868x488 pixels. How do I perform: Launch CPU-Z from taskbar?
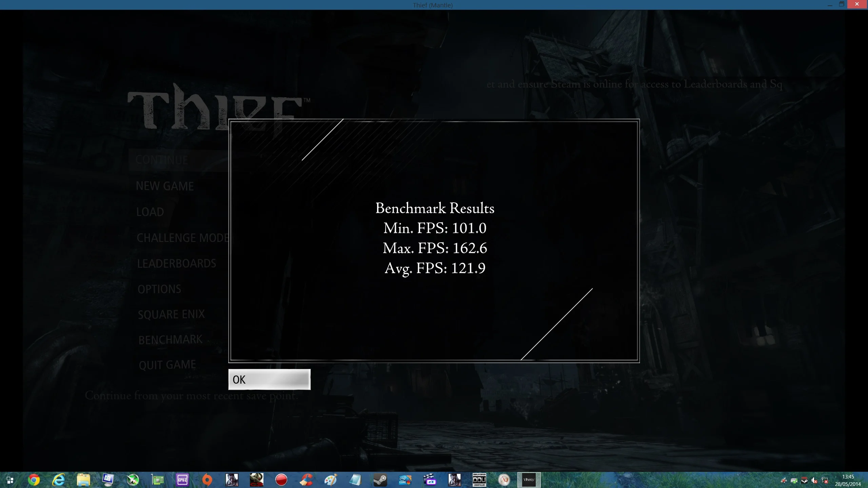coord(182,480)
